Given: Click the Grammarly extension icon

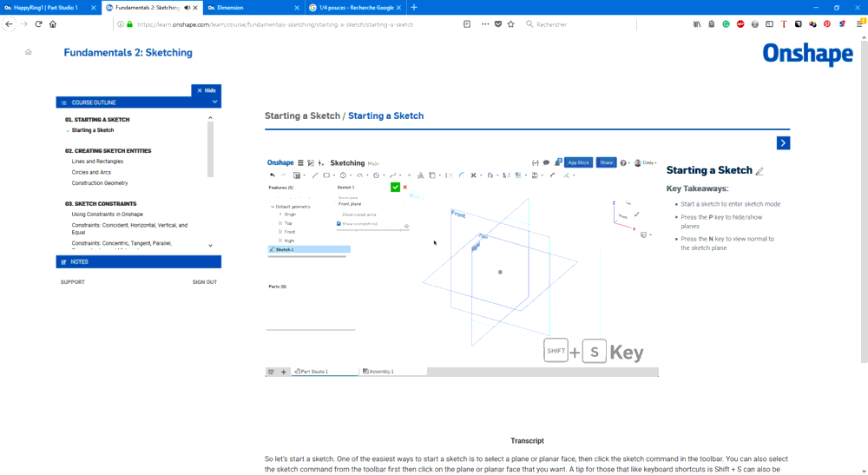Looking at the screenshot, I should pos(726,23).
